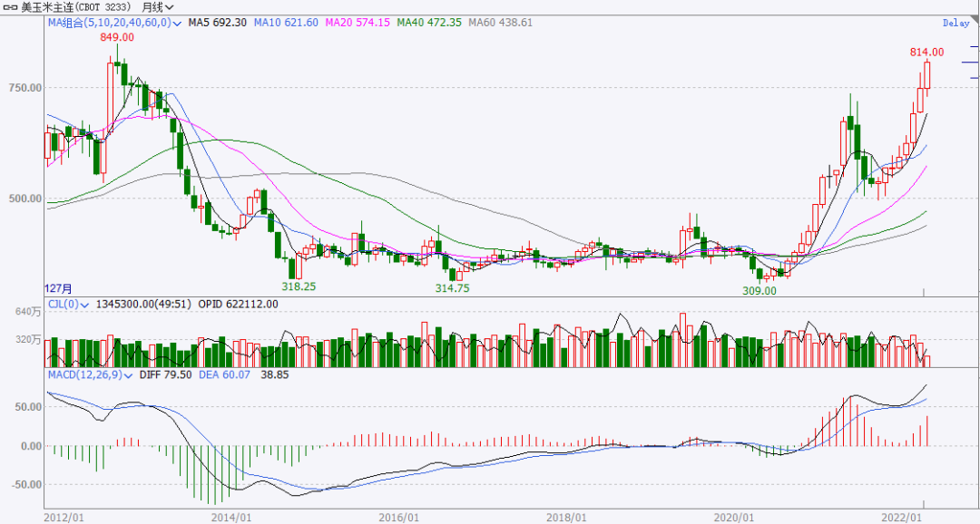This screenshot has width=980, height=524.
Task: Click the 2014/01 date axis label
Action: pyautogui.click(x=231, y=518)
